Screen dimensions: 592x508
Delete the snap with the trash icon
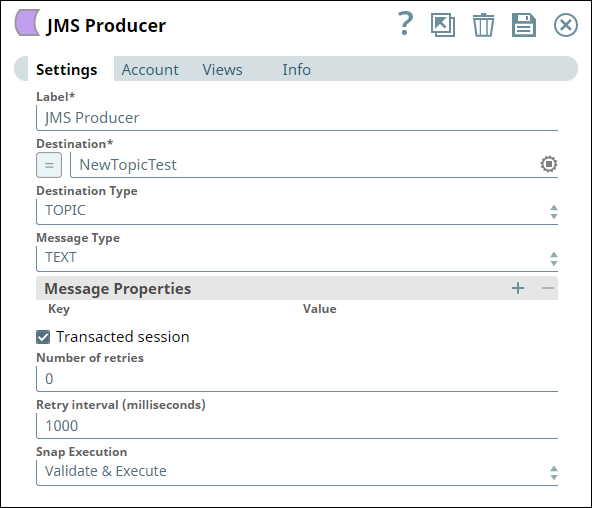(483, 25)
